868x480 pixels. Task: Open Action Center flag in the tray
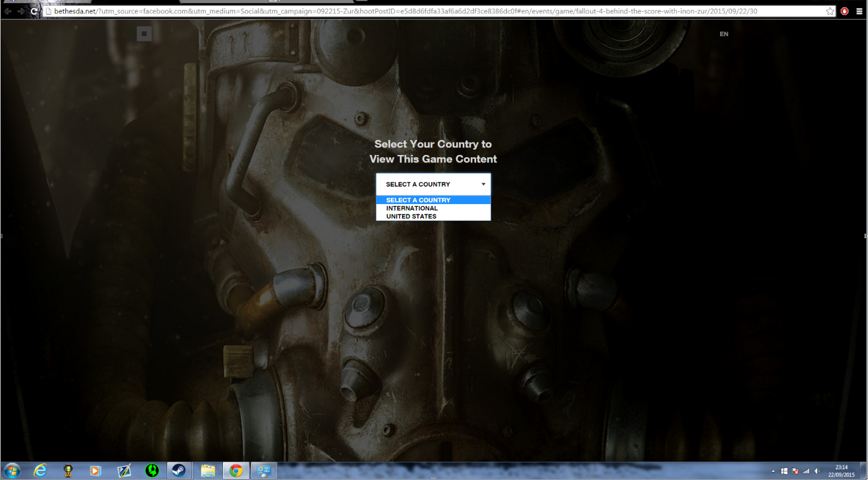[795, 471]
